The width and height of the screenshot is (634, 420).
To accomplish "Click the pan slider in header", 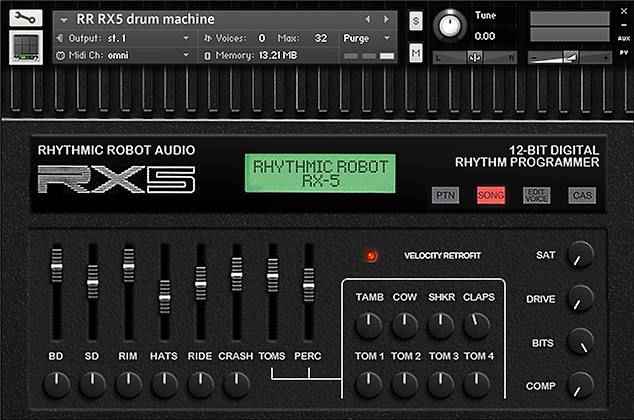I will [475, 57].
